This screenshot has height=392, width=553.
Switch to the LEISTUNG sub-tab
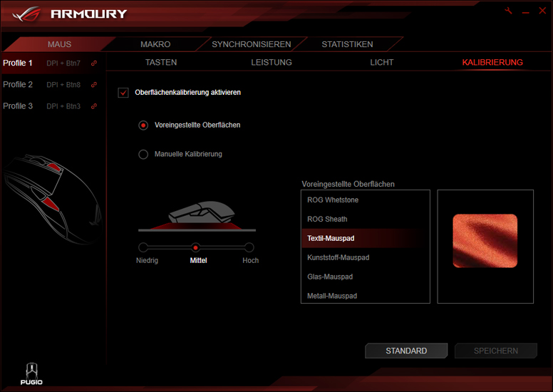pos(272,63)
